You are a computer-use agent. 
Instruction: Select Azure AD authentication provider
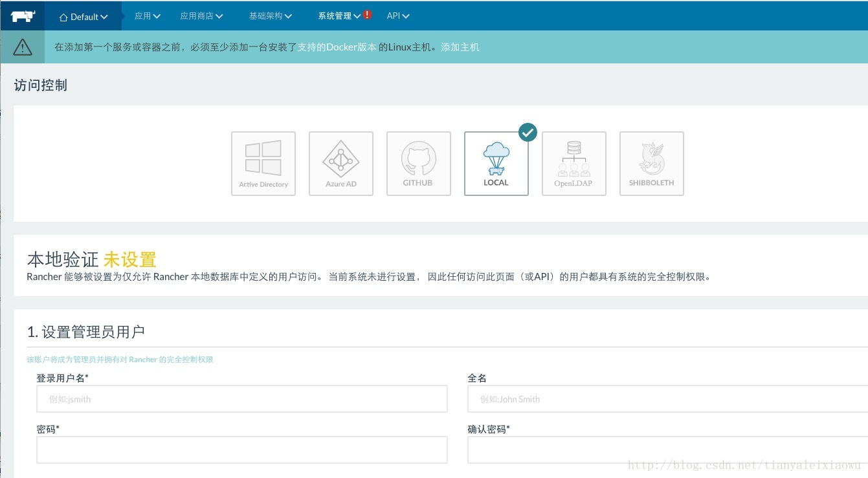tap(341, 164)
